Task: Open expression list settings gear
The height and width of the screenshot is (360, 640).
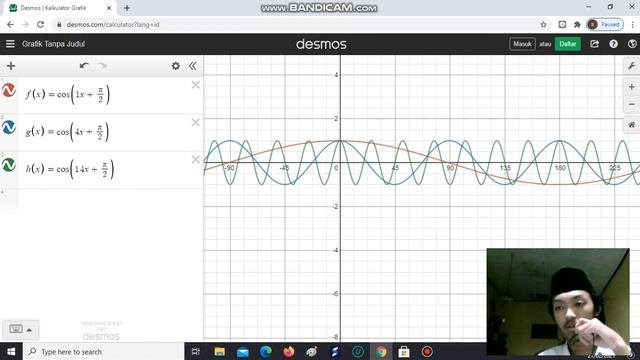Action: tap(176, 66)
